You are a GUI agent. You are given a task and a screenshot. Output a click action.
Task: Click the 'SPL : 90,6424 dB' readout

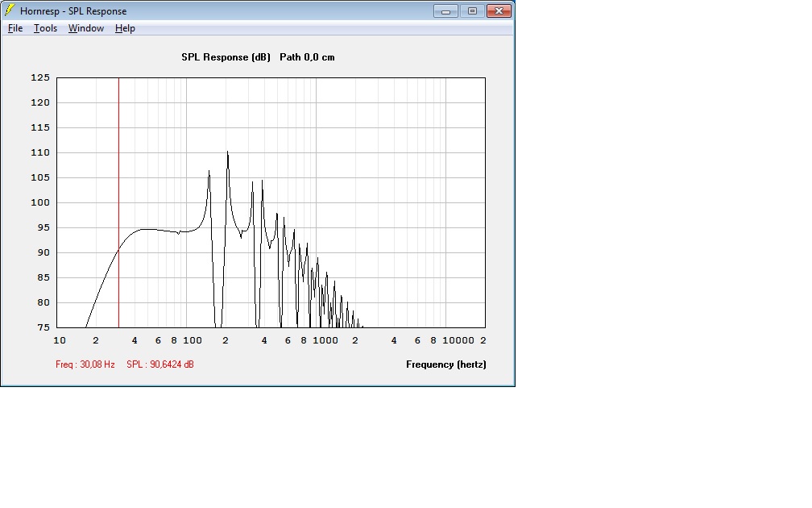(160, 364)
